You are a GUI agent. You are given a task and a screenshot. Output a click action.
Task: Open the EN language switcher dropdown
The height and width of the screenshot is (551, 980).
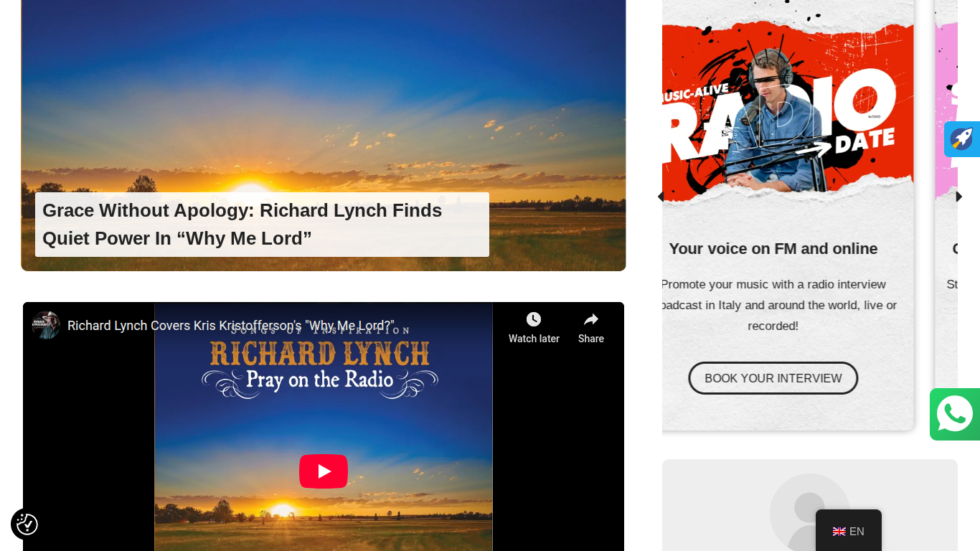[849, 531]
